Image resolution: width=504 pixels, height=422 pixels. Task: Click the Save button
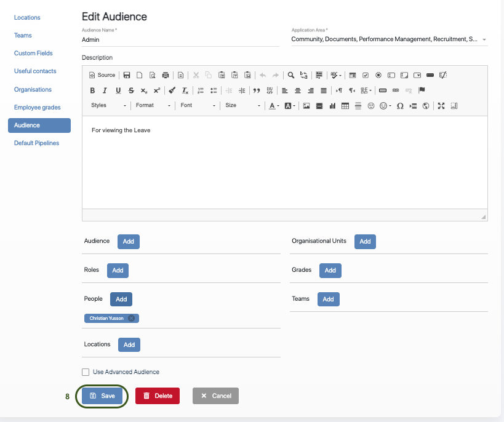[x=102, y=396]
